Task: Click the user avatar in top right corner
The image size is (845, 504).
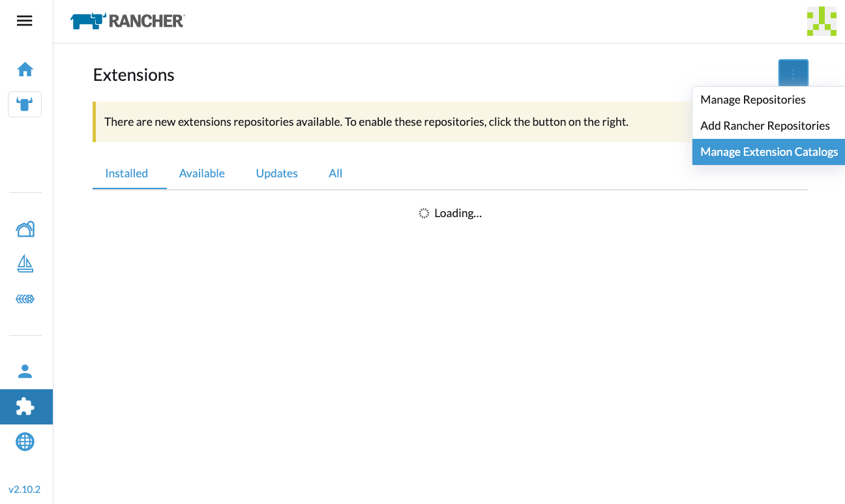Action: [x=822, y=20]
